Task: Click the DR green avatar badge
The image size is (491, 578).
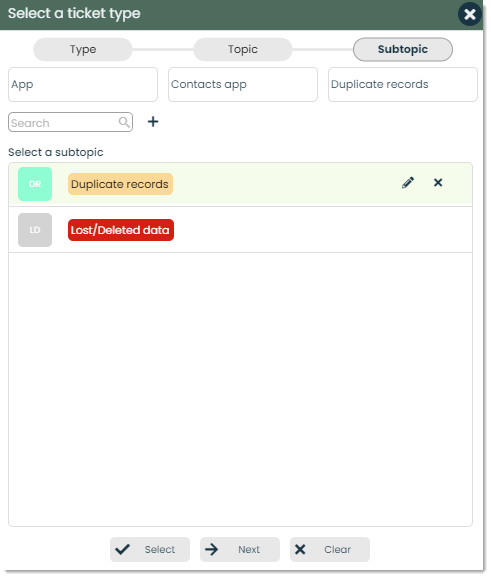Action: (35, 184)
